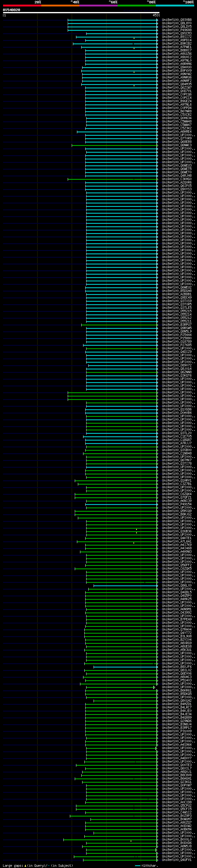Click hit label UniRef100_B3RPU7
197x868 pixels.
(x=177, y=325)
